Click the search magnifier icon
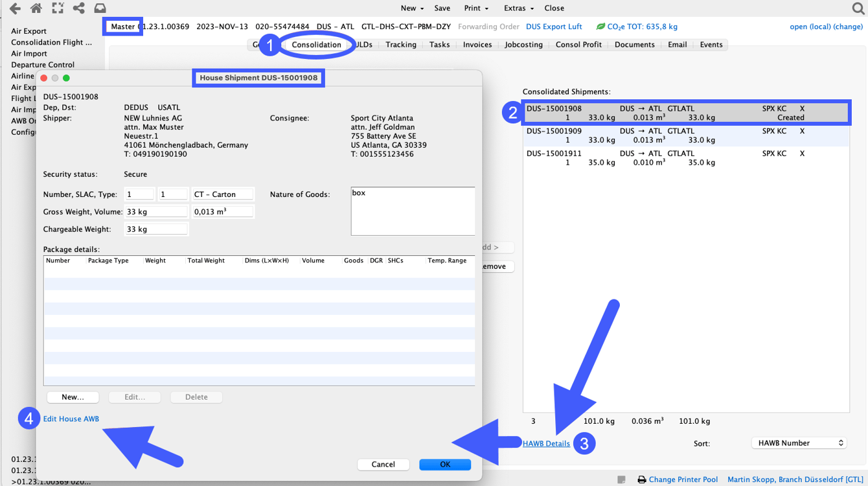Screen dimensions: 868x486 [857, 8]
